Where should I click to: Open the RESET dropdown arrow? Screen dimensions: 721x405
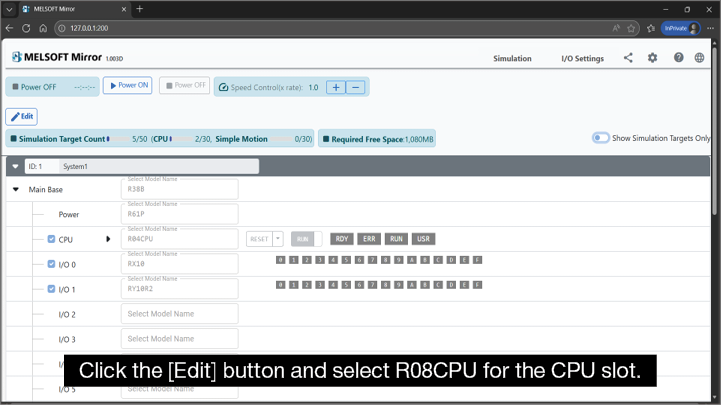[x=278, y=239]
